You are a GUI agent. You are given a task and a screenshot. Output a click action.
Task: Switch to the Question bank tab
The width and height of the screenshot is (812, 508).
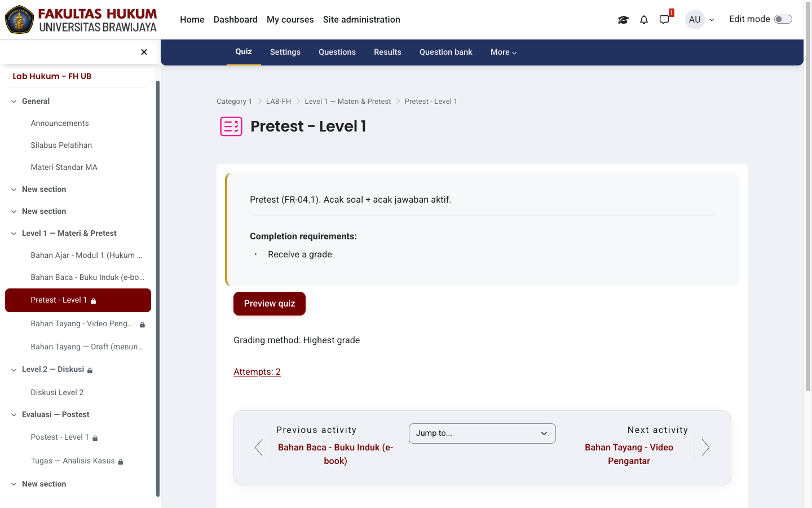click(x=446, y=52)
